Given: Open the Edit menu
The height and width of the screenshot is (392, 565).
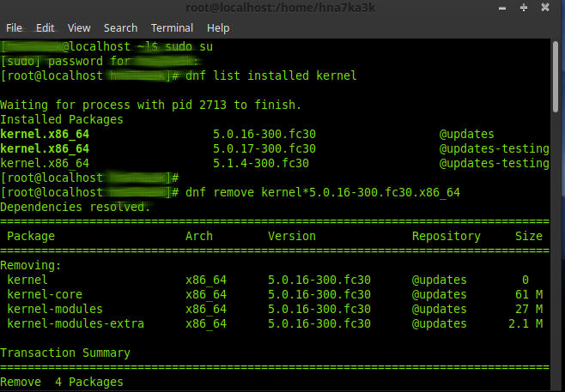Looking at the screenshot, I should pyautogui.click(x=45, y=28).
